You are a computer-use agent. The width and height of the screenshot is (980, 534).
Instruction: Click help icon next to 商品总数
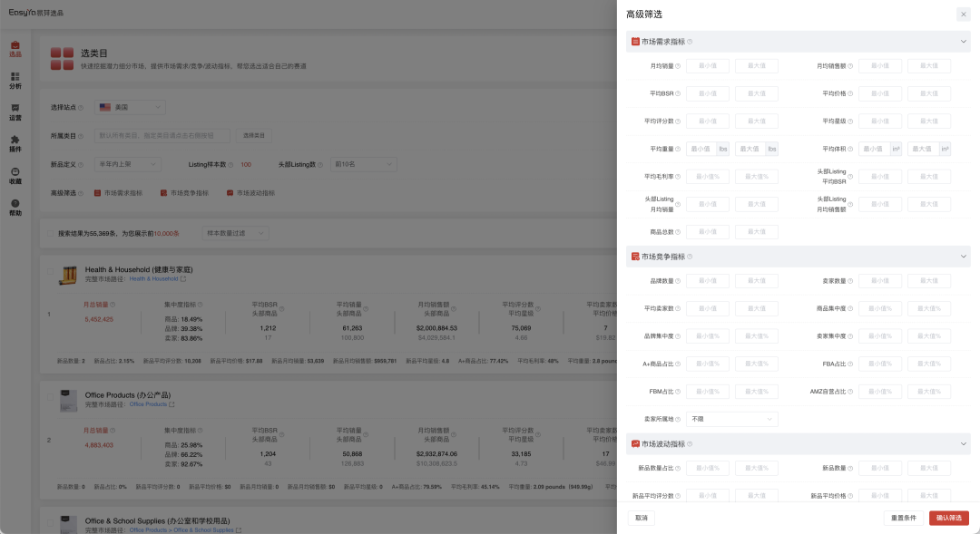click(678, 232)
